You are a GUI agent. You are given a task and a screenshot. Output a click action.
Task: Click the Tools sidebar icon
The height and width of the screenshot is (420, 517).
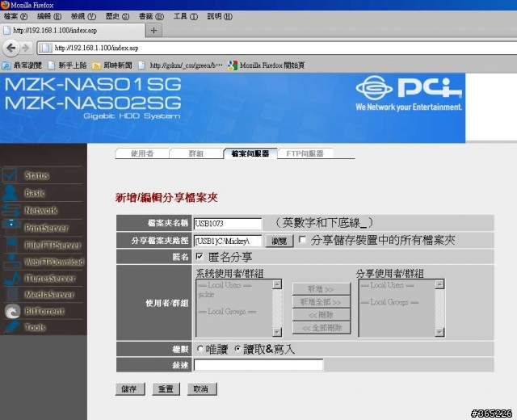pyautogui.click(x=12, y=327)
